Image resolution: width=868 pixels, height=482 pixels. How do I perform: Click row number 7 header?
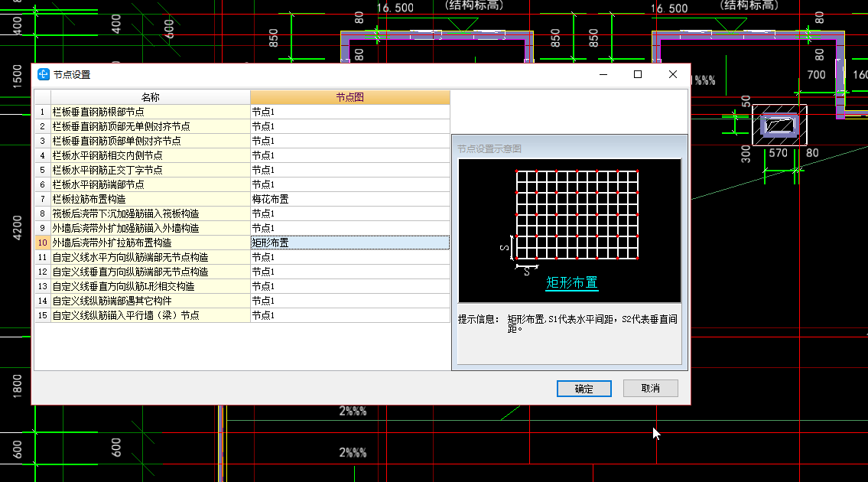pos(43,199)
